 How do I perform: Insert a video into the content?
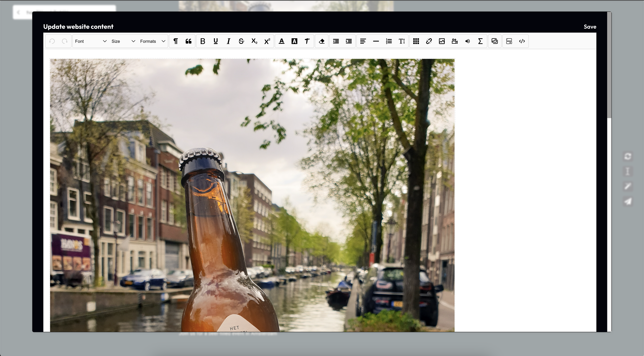pos(455,41)
